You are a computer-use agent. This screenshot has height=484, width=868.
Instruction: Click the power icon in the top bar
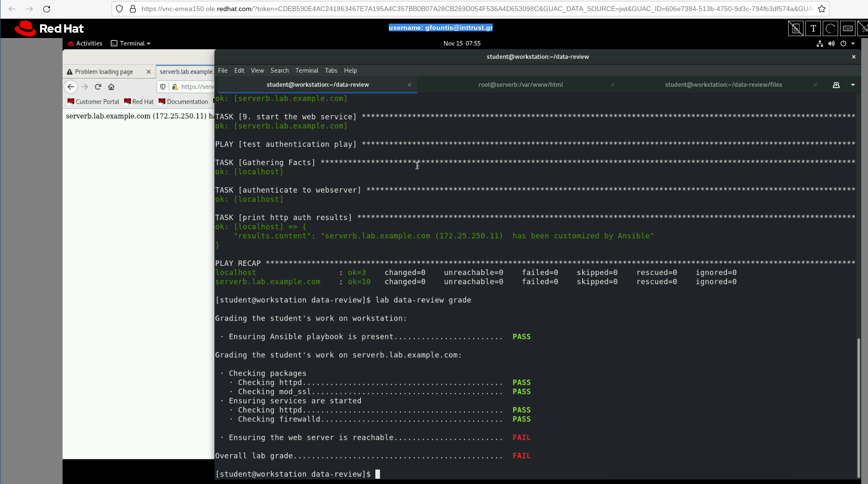pyautogui.click(x=843, y=43)
